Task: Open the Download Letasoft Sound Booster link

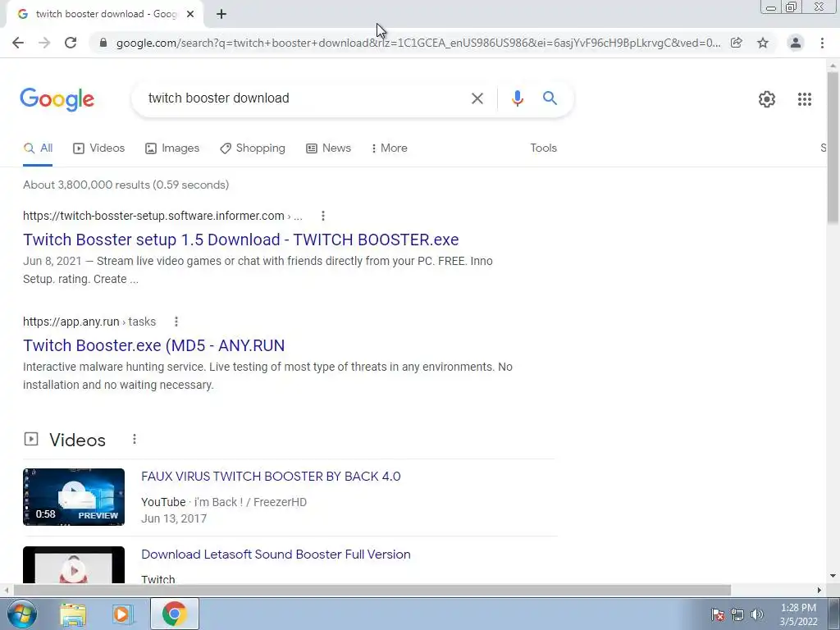Action: pyautogui.click(x=276, y=555)
